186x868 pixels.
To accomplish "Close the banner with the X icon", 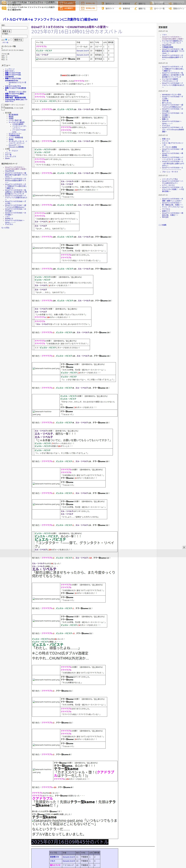I will [184, 548].
